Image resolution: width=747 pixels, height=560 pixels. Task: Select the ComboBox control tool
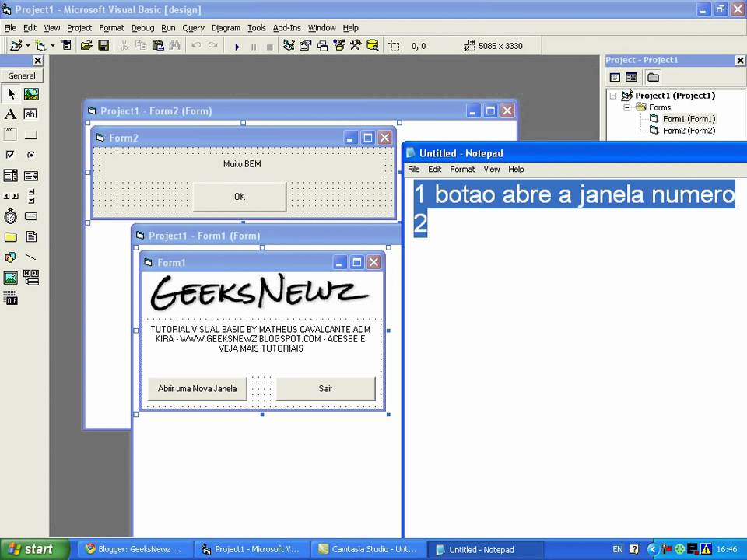click(10, 176)
